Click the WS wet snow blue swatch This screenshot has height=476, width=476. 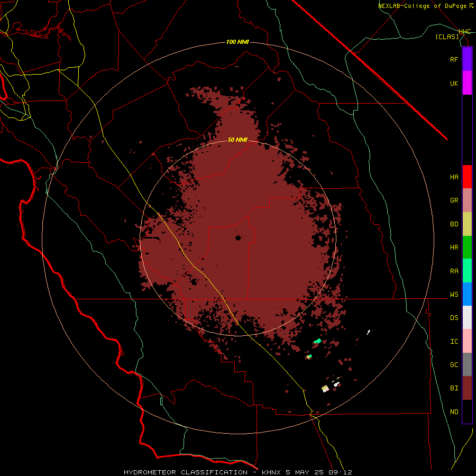[467, 294]
